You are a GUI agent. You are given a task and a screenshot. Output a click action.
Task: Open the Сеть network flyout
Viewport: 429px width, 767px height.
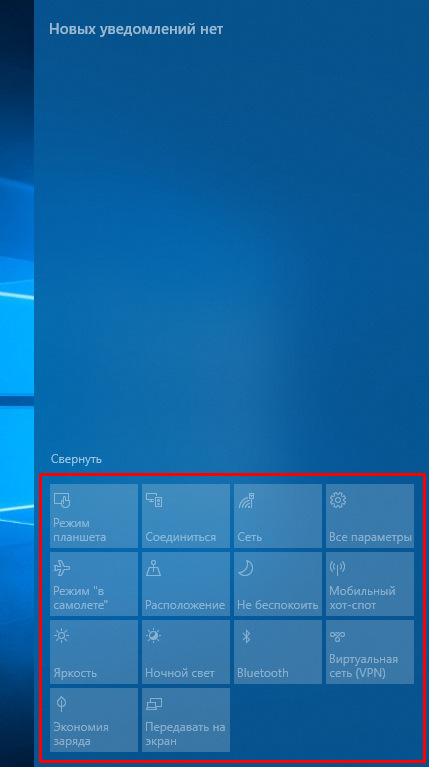tap(278, 516)
